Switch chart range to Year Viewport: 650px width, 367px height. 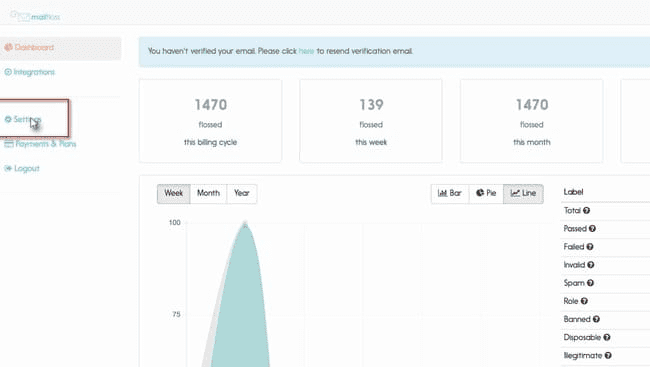[242, 194]
